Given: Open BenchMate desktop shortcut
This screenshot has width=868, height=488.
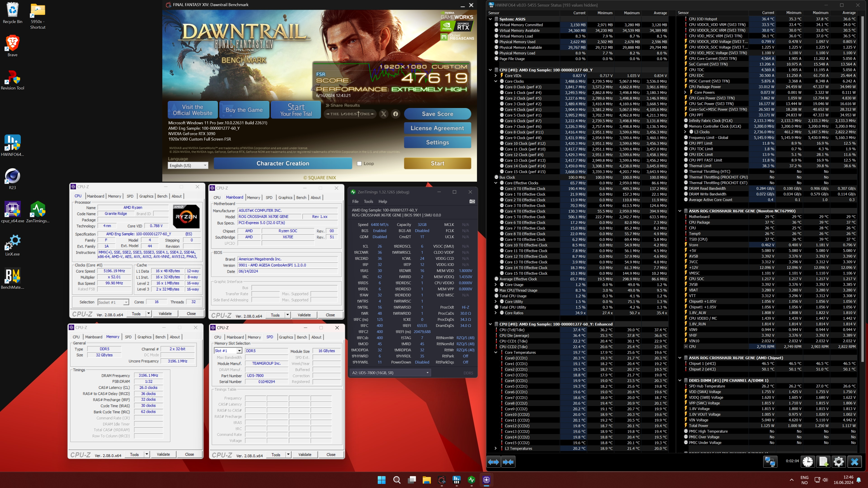Looking at the screenshot, I should [12, 279].
